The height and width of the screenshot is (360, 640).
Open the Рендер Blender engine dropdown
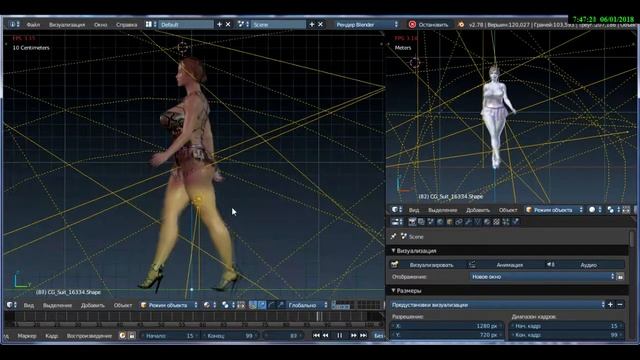pos(367,24)
